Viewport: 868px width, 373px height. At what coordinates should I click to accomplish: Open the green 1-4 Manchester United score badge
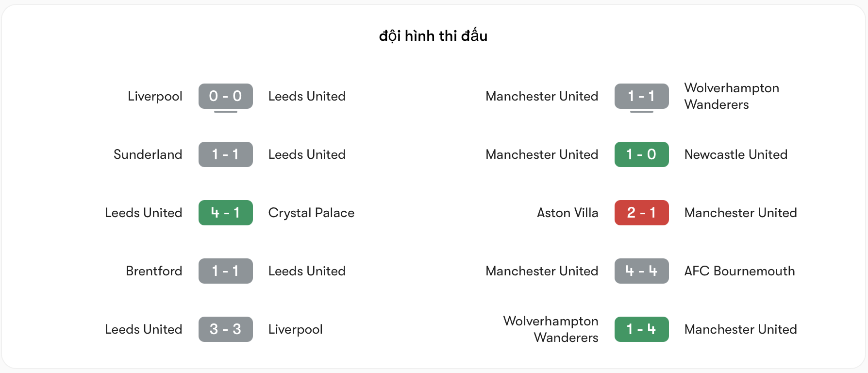coord(641,329)
